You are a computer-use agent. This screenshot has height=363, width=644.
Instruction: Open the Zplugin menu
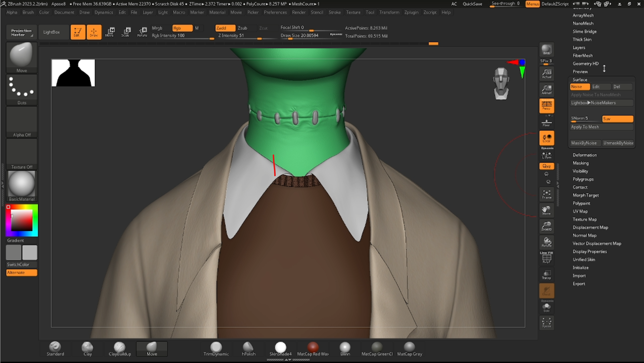(x=411, y=12)
